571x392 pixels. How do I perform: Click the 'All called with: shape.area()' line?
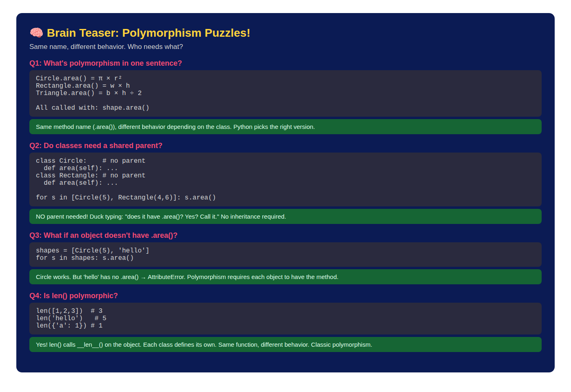(x=93, y=108)
